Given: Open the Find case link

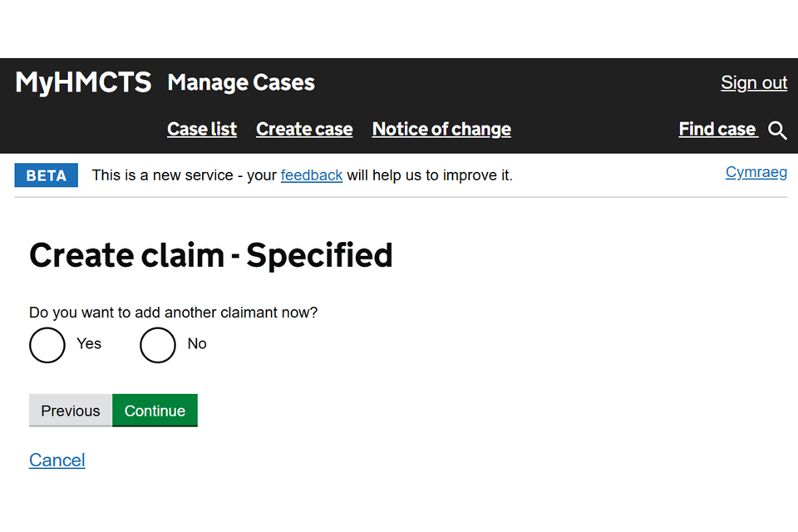Looking at the screenshot, I should [x=717, y=130].
